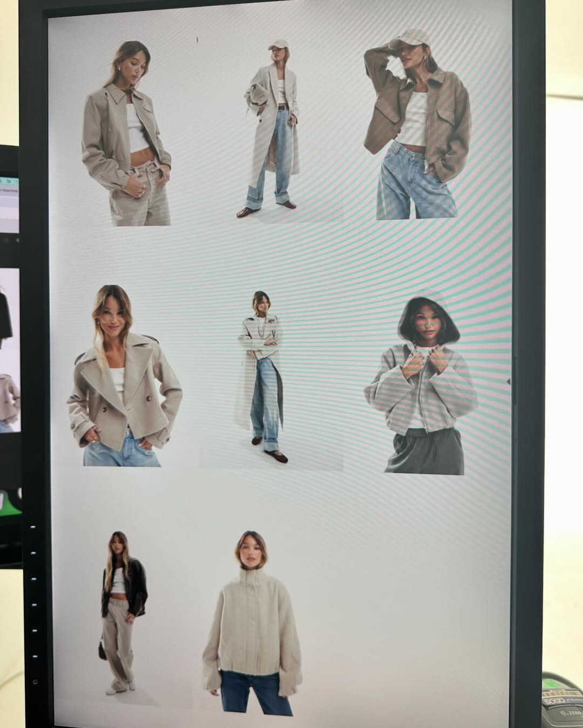
Task: Select the brown shacket with cap photo
Action: pyautogui.click(x=417, y=125)
